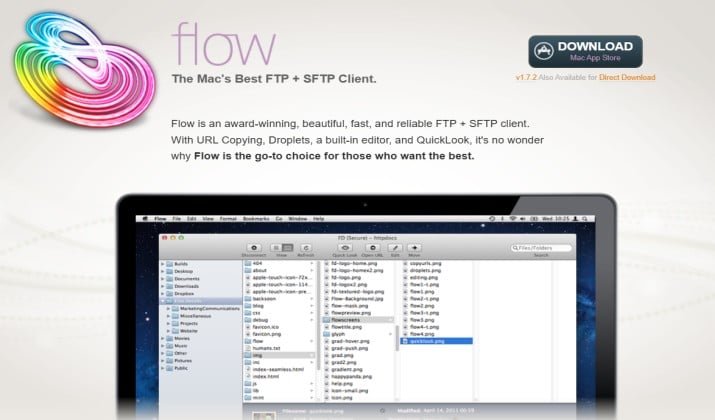Click the blog folder icon
Image resolution: width=715 pixels, height=420 pixels.
tap(248, 306)
